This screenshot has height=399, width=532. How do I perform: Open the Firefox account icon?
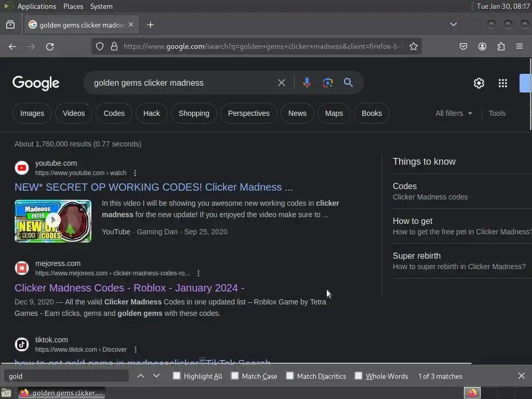482,46
